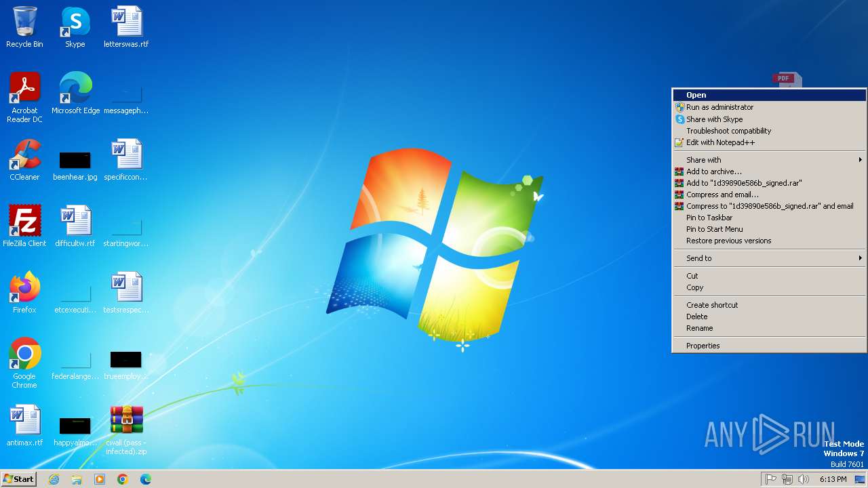Open the volume speaker tray icon
The width and height of the screenshot is (868, 488).
pyautogui.click(x=804, y=479)
